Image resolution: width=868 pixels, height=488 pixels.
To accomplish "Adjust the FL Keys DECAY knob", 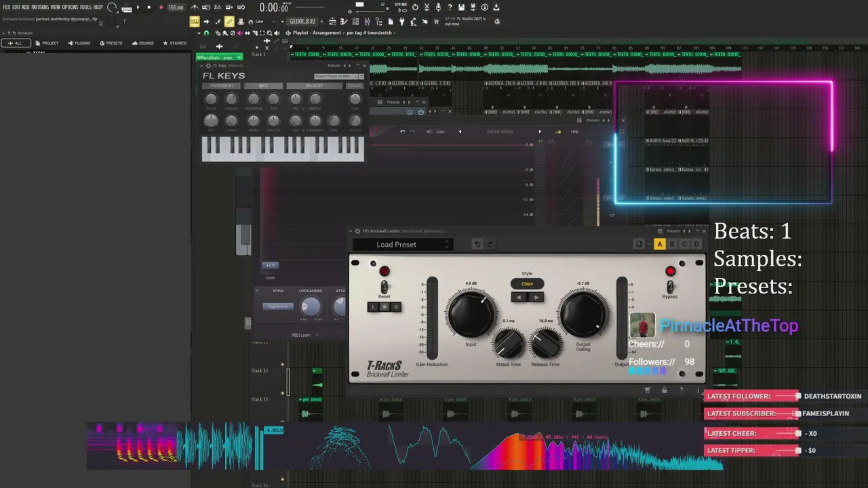I will point(211,99).
